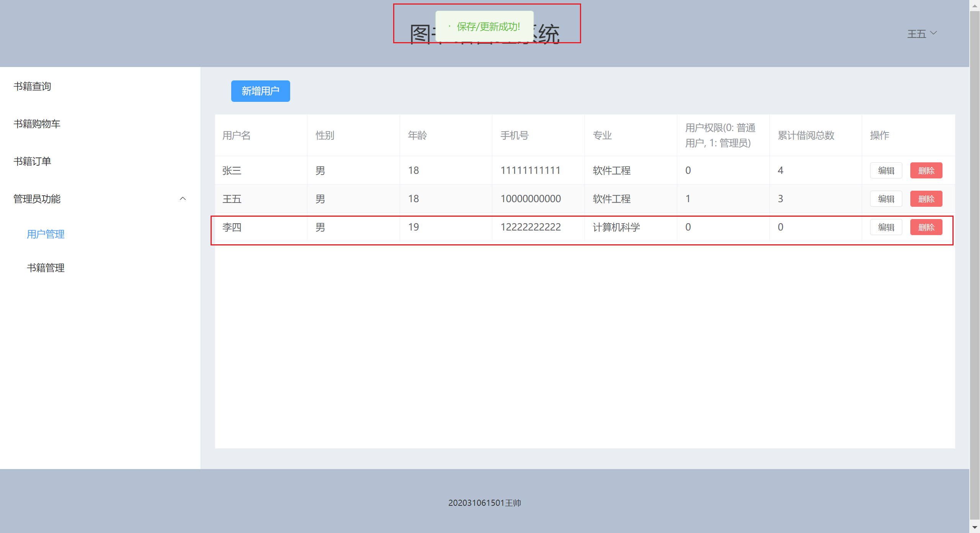Click the 保存/更新成功 notification message
980x533 pixels.
488,26
